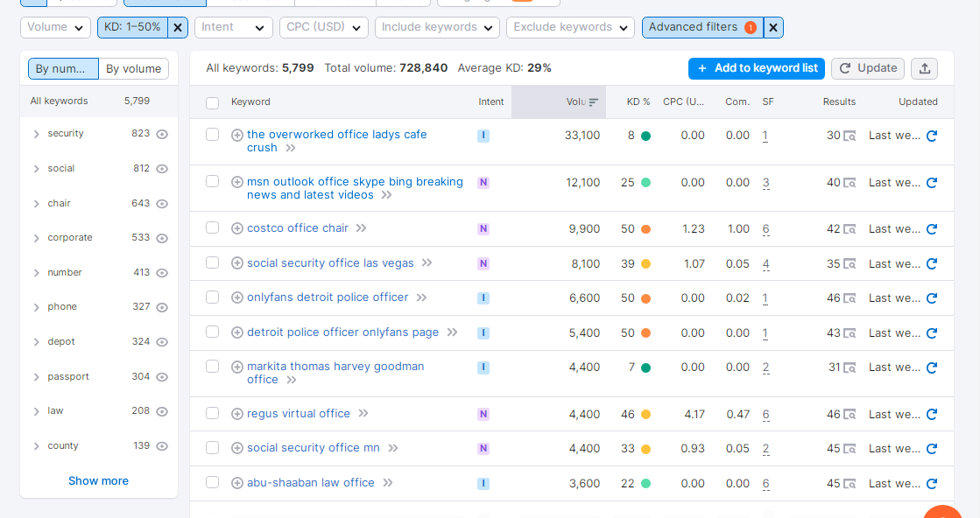This screenshot has width=980, height=518.
Task: Expand the security keyword group
Action: tap(36, 134)
